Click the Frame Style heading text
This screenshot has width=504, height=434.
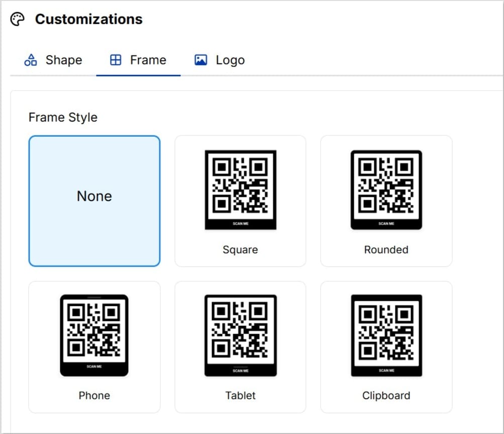(63, 118)
